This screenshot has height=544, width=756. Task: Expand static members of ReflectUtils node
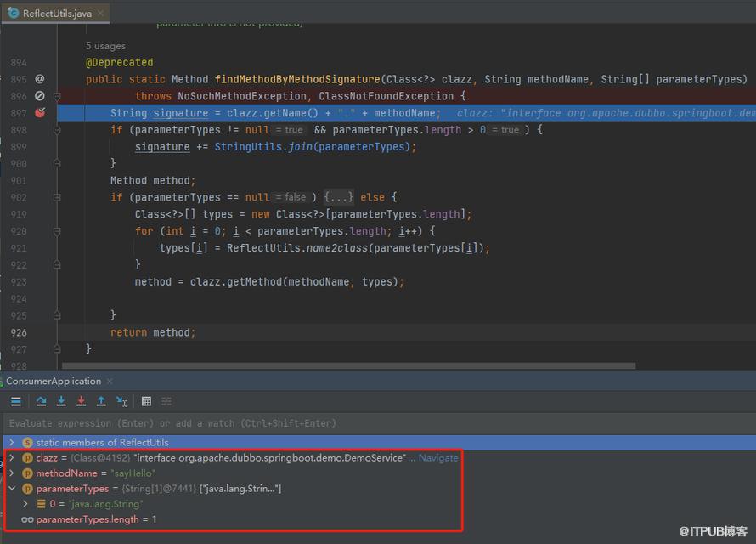coord(12,442)
